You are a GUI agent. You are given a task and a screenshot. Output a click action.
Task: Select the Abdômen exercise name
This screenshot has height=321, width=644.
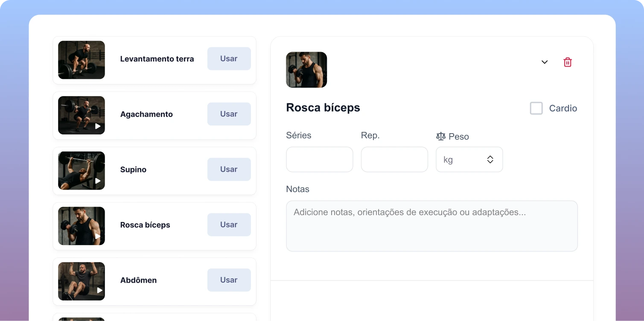pos(138,280)
